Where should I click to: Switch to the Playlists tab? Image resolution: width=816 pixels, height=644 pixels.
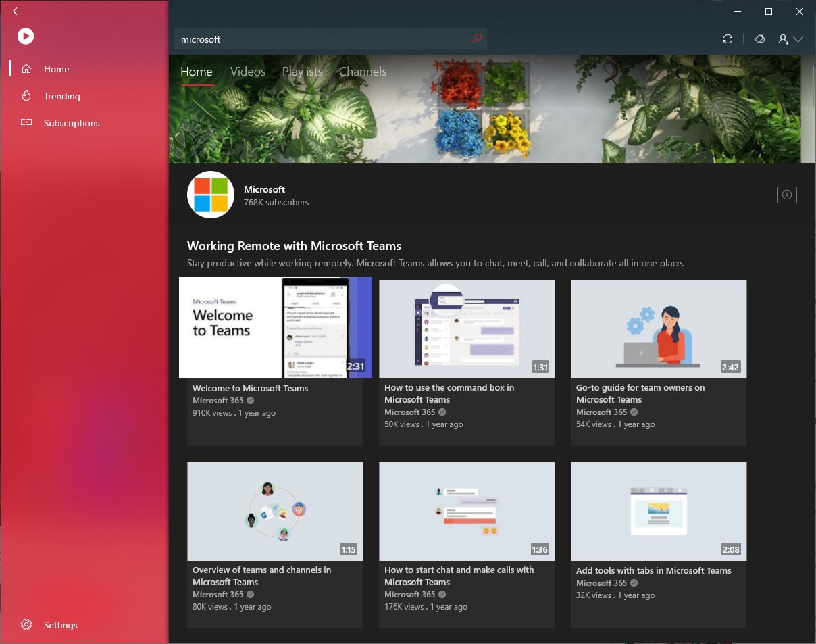click(302, 72)
